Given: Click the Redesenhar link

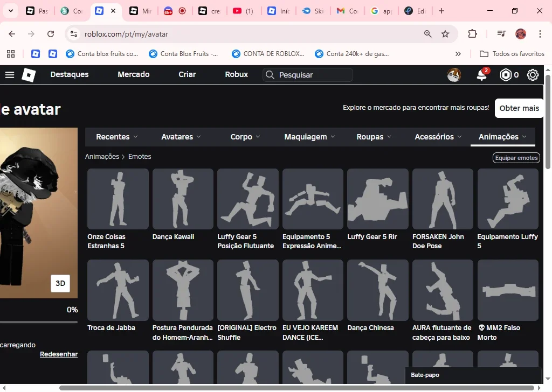Looking at the screenshot, I should [59, 354].
